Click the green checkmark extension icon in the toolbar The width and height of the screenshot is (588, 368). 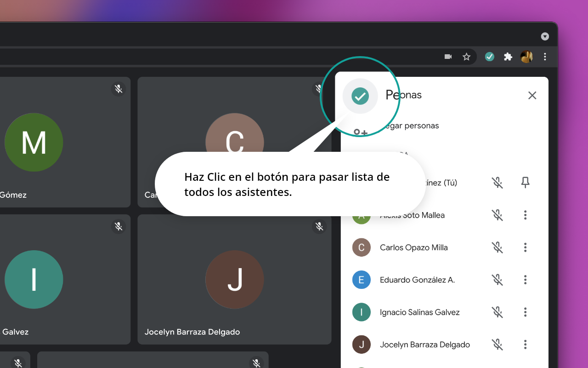click(x=490, y=57)
